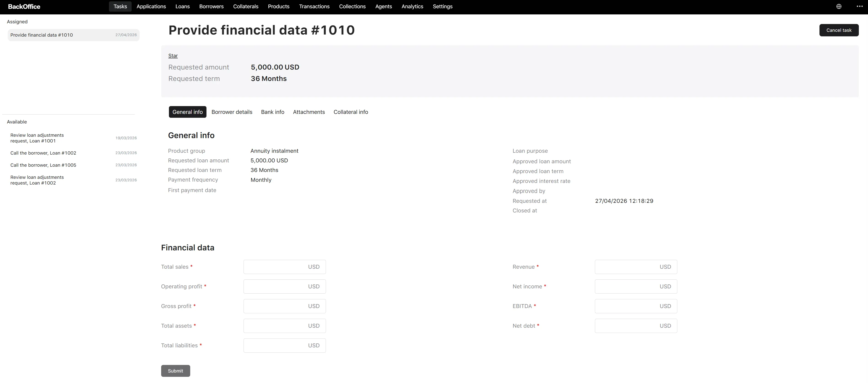868x383 pixels.
Task: Open Collaterals in top navigation
Action: [x=246, y=6]
